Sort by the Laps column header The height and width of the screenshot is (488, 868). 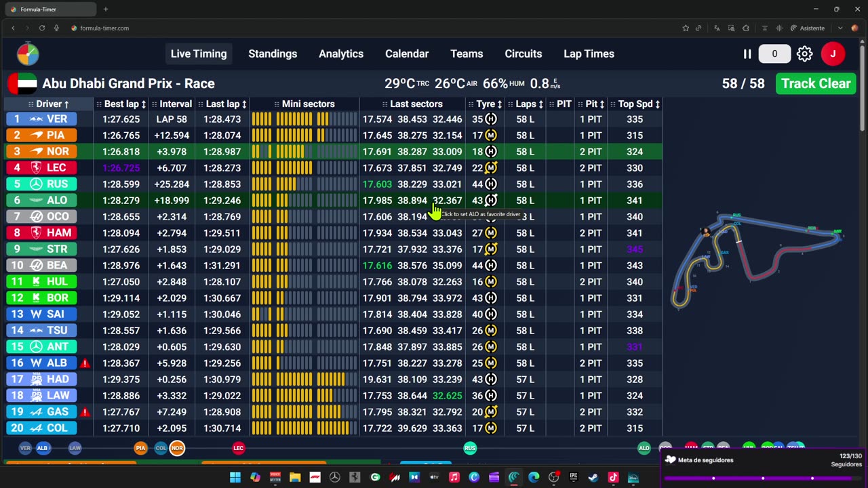526,104
